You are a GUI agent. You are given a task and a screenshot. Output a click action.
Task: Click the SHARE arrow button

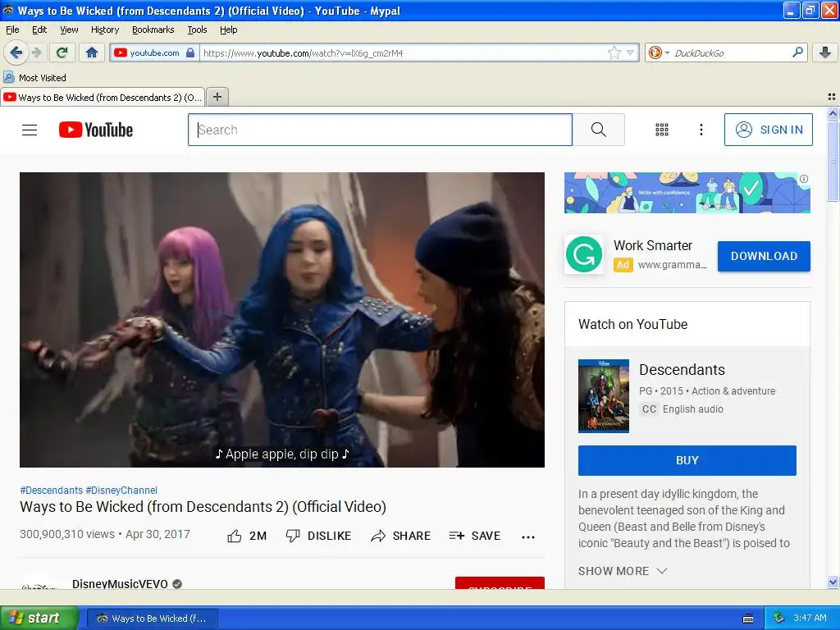[400, 536]
